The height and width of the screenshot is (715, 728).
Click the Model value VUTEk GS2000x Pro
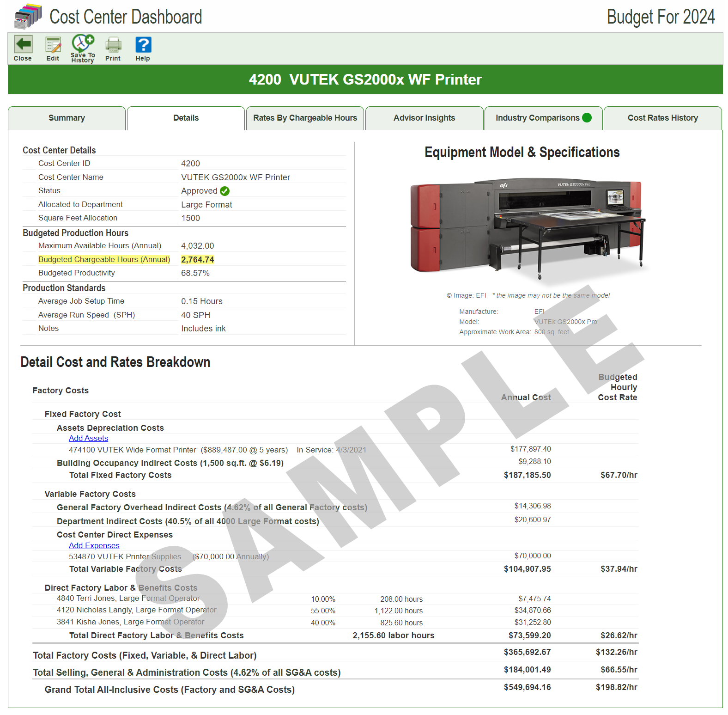565,322
